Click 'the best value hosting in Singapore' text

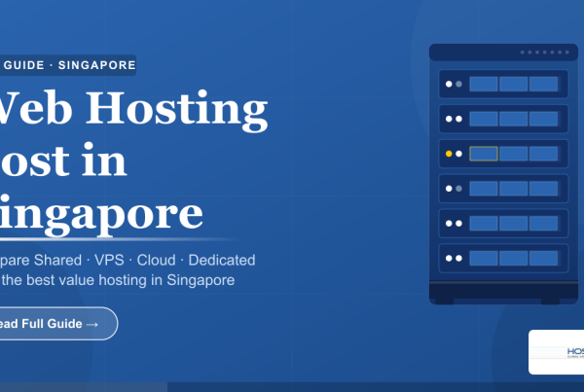(118, 280)
